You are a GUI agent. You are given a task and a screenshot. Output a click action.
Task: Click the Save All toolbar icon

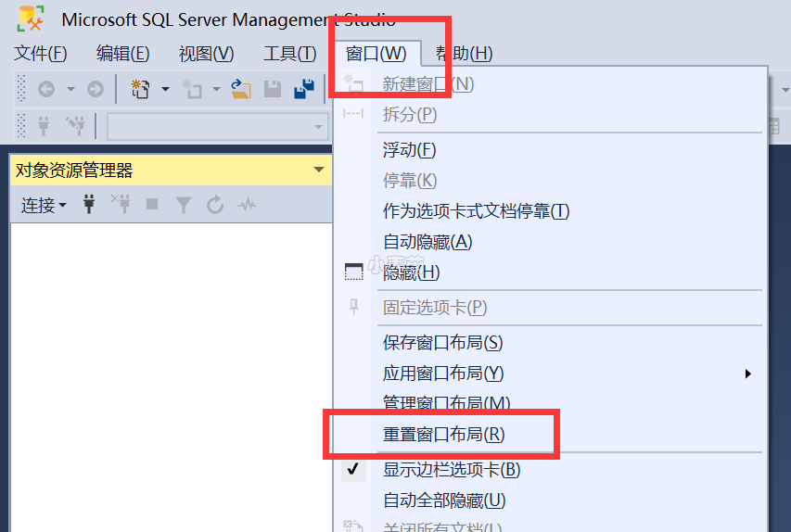303,89
